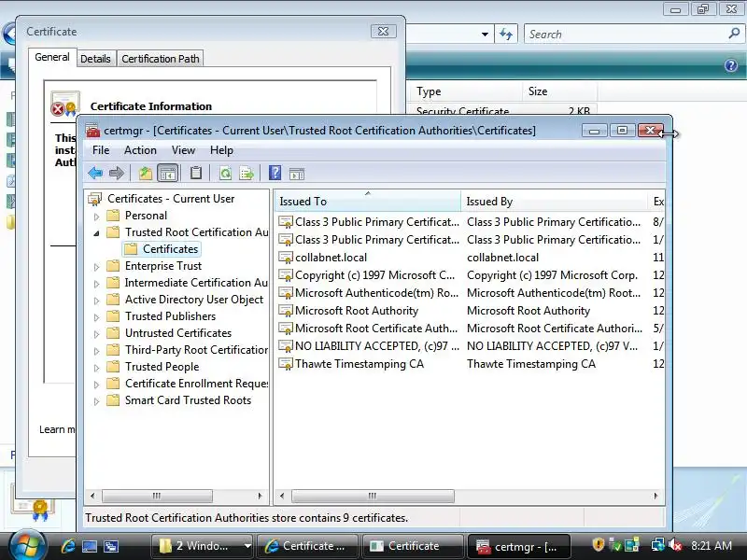Toggle Show/Hide Console Tree button
The width and height of the screenshot is (747, 560).
point(168,173)
